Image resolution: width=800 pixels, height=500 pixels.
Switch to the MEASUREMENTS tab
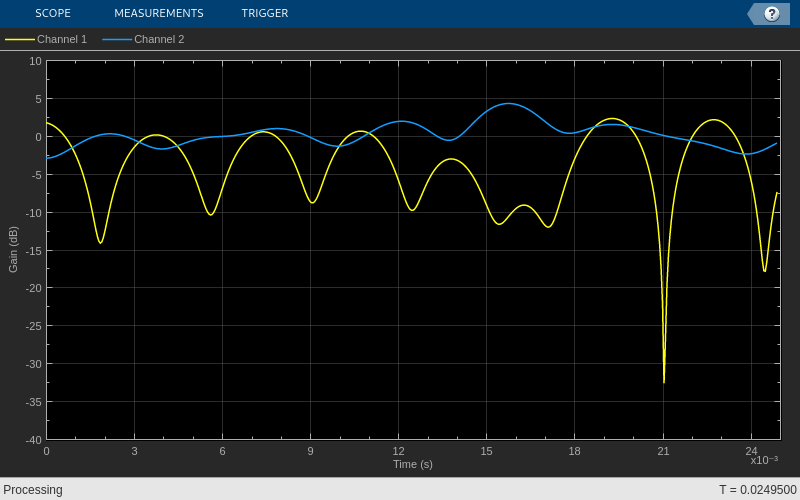coord(159,13)
